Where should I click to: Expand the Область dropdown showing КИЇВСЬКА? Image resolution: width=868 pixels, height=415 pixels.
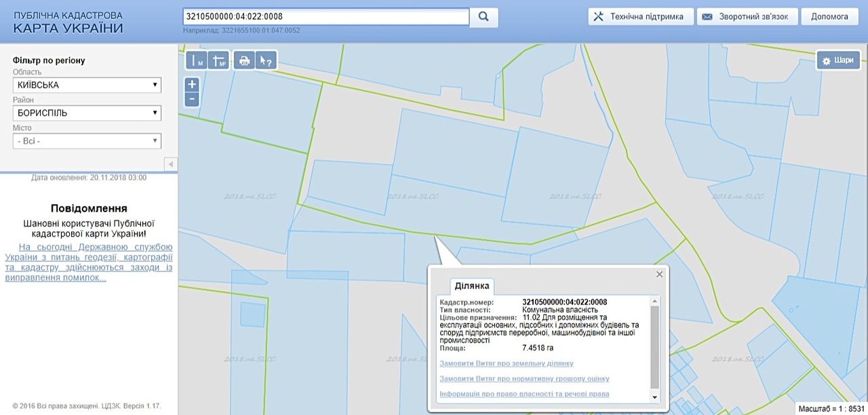tap(87, 85)
